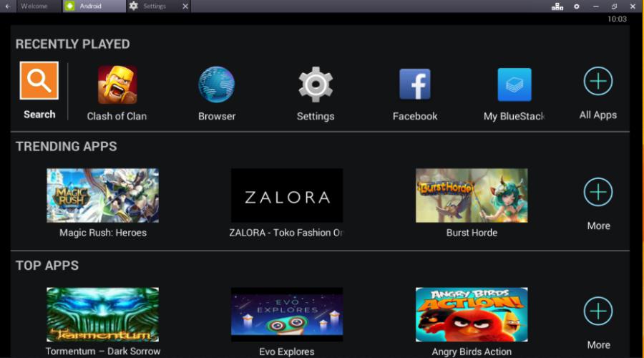Screen dimensions: 644x358
Task: Open All Apps plus circle
Action: click(x=598, y=81)
